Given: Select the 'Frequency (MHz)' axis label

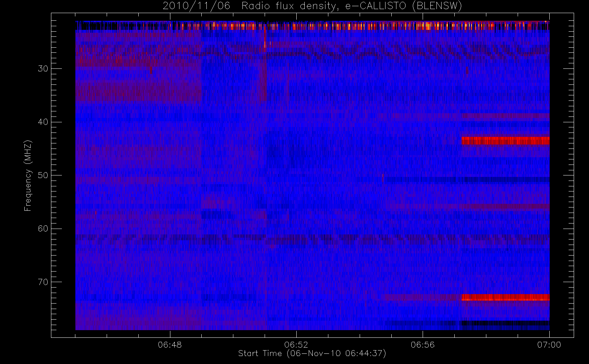Looking at the screenshot, I should tap(28, 175).
